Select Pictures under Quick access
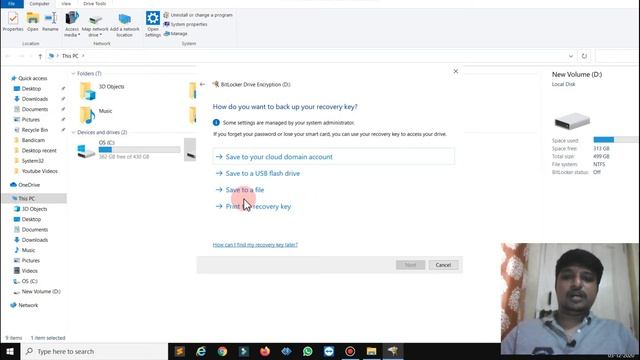This screenshot has width=640, height=360. click(31, 120)
